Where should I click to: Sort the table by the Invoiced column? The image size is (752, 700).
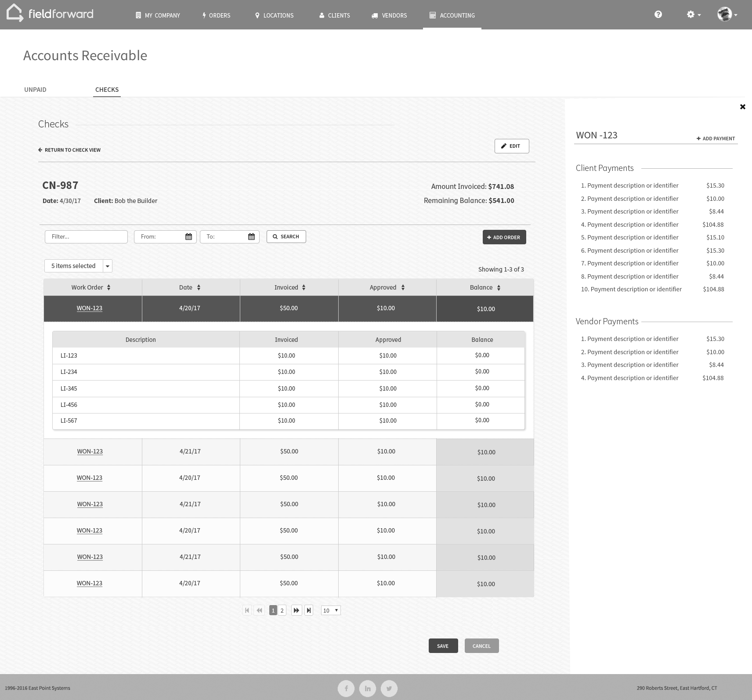304,287
